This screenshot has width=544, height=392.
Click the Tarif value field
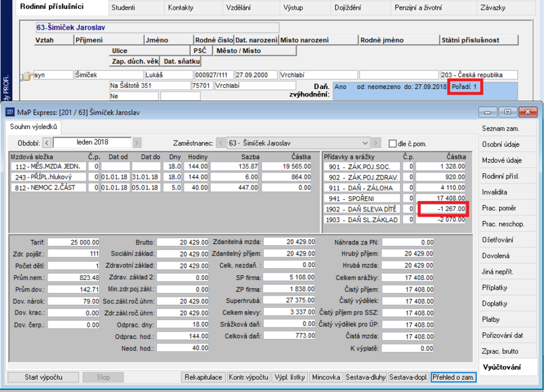73,242
